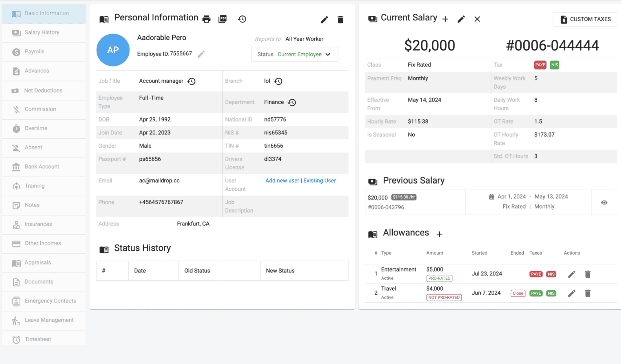Delete the employee via trash icon
This screenshot has height=364, width=621.
[x=340, y=19]
